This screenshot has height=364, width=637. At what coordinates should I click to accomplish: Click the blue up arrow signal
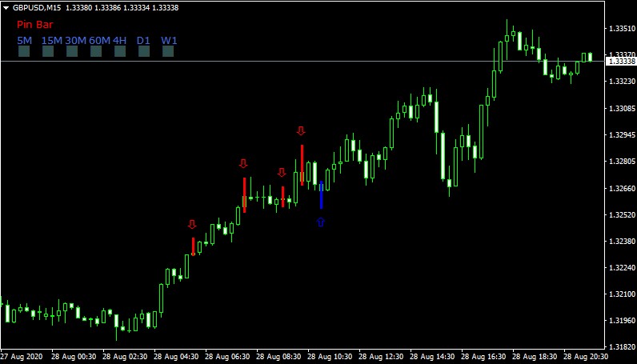point(321,222)
